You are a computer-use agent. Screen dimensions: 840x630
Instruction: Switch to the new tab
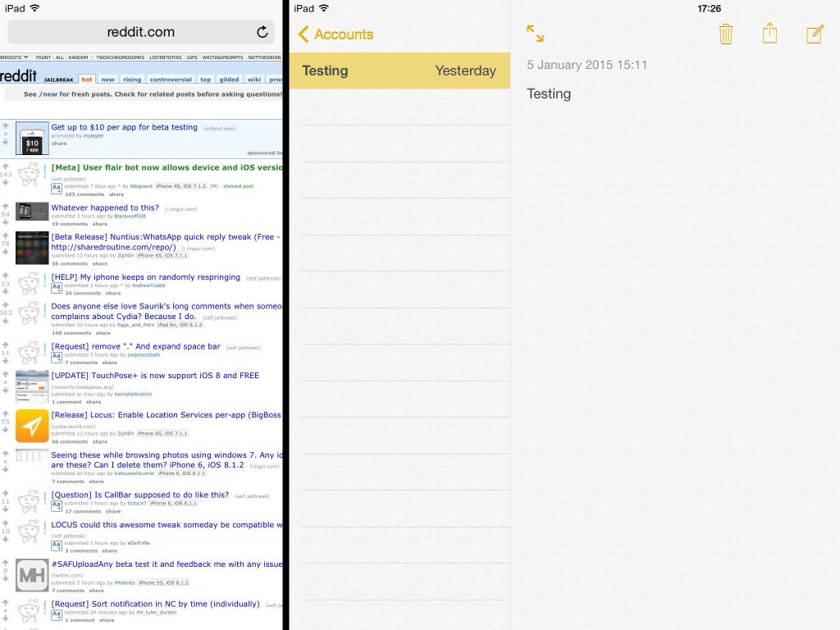pyautogui.click(x=107, y=80)
